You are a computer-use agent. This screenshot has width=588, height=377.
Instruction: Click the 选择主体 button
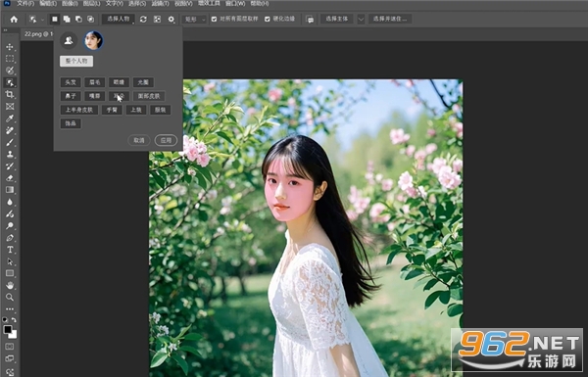337,19
